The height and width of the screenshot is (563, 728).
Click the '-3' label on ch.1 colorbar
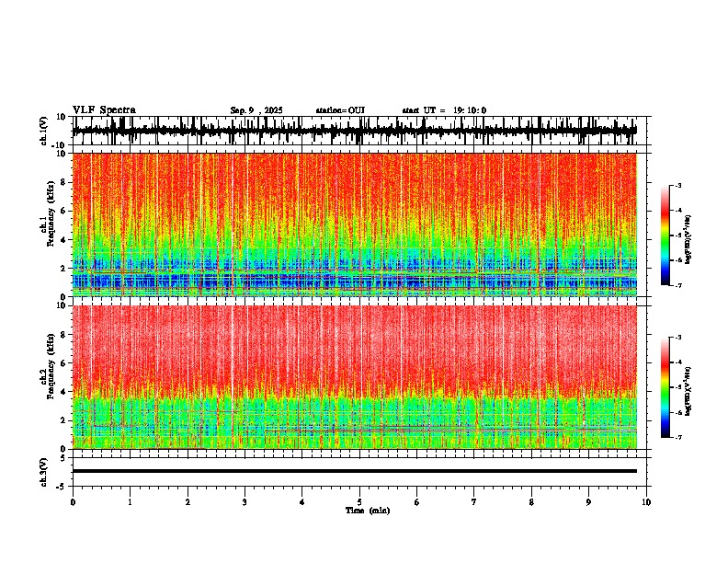coord(677,185)
